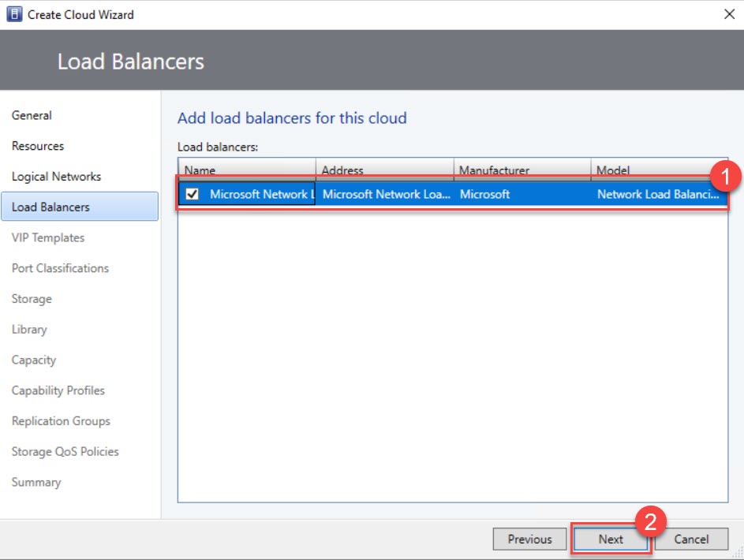
Task: Open the VIP Templates step
Action: [48, 237]
